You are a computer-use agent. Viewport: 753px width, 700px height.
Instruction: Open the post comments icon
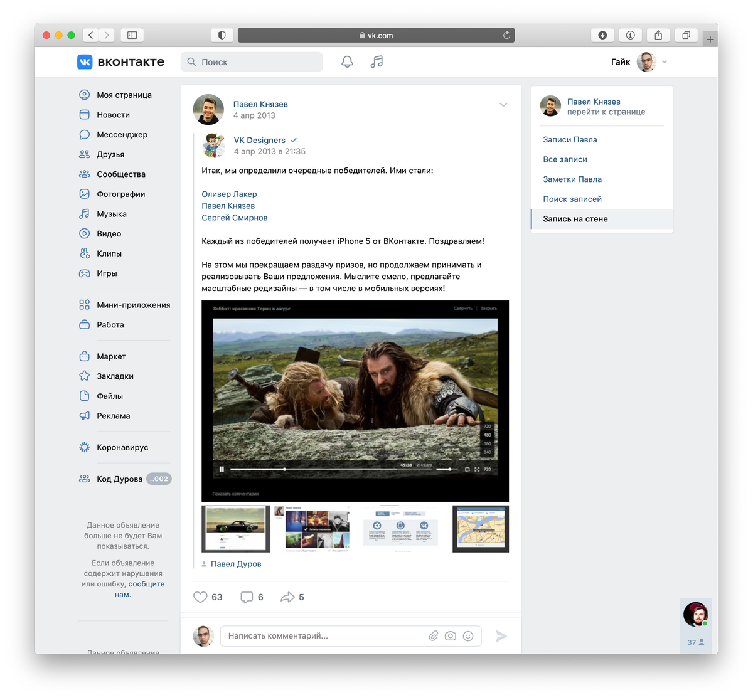pyautogui.click(x=247, y=597)
